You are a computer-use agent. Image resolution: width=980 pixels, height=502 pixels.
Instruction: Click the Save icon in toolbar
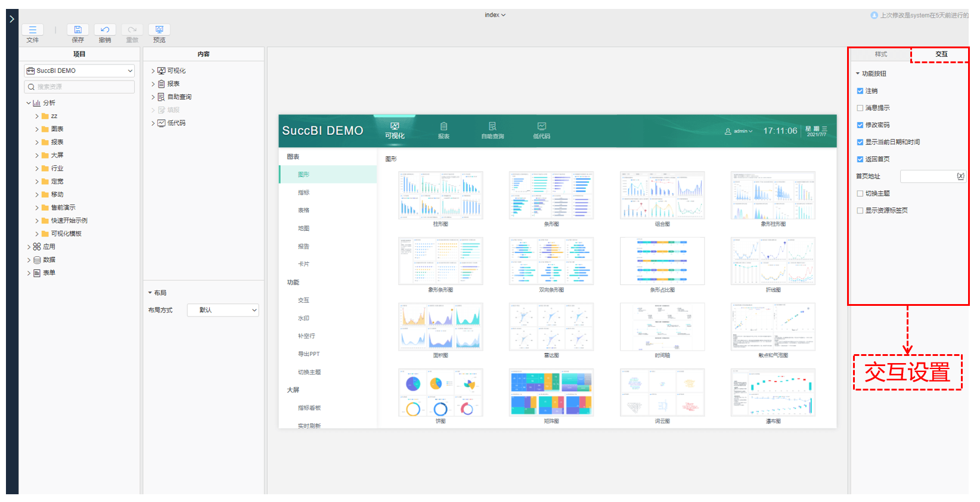point(77,30)
